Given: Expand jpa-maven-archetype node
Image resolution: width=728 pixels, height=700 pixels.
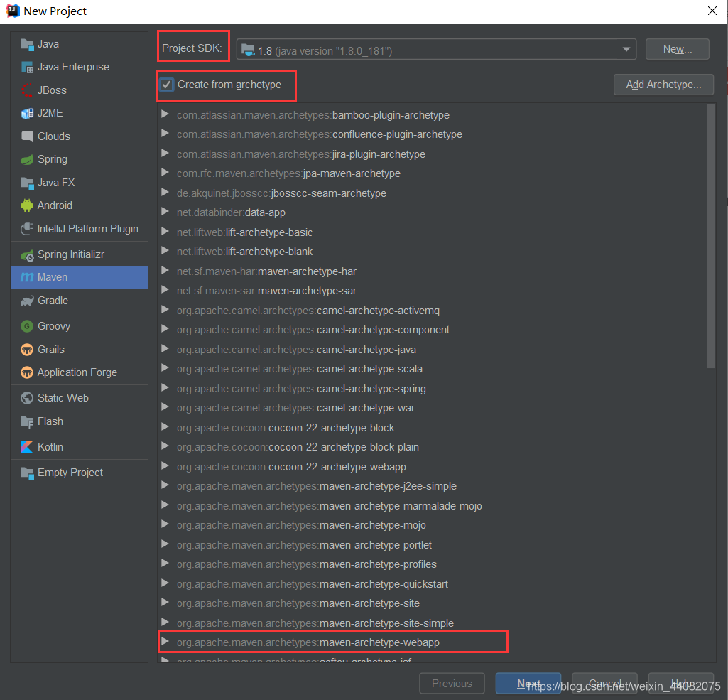Looking at the screenshot, I should point(165,173).
